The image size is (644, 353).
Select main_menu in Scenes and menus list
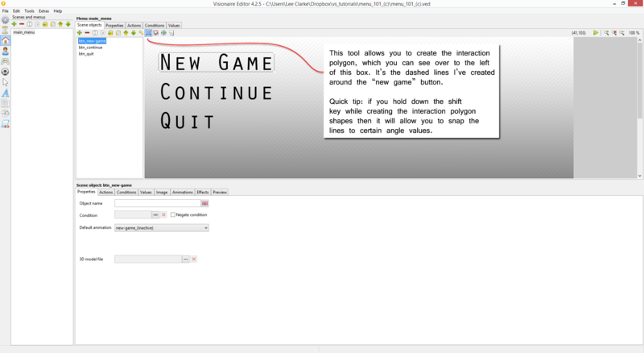point(23,32)
